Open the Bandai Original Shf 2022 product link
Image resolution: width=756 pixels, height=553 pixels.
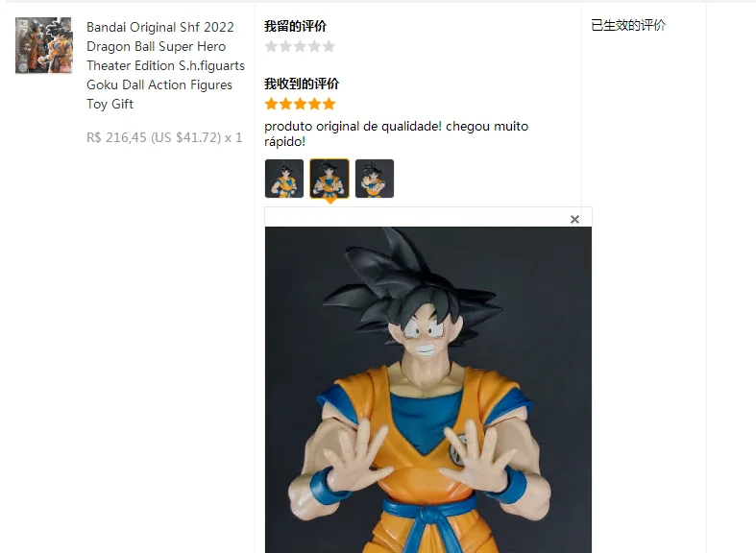[165, 65]
